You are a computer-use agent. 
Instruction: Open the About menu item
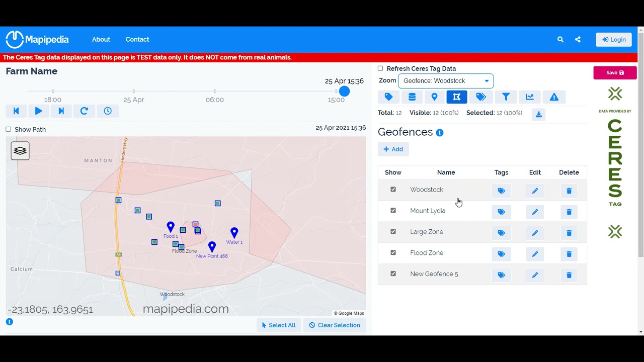101,39
